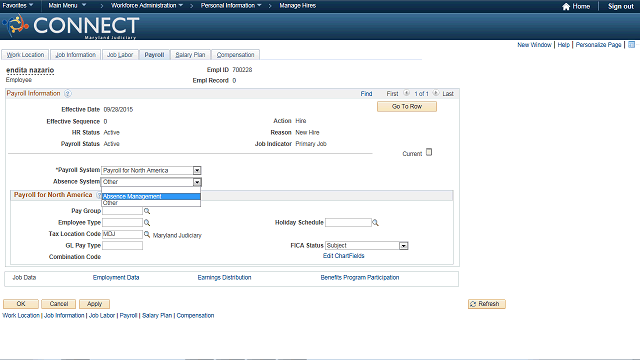Select Absence Management from the dropdown list
640x360 pixels.
tap(151, 196)
